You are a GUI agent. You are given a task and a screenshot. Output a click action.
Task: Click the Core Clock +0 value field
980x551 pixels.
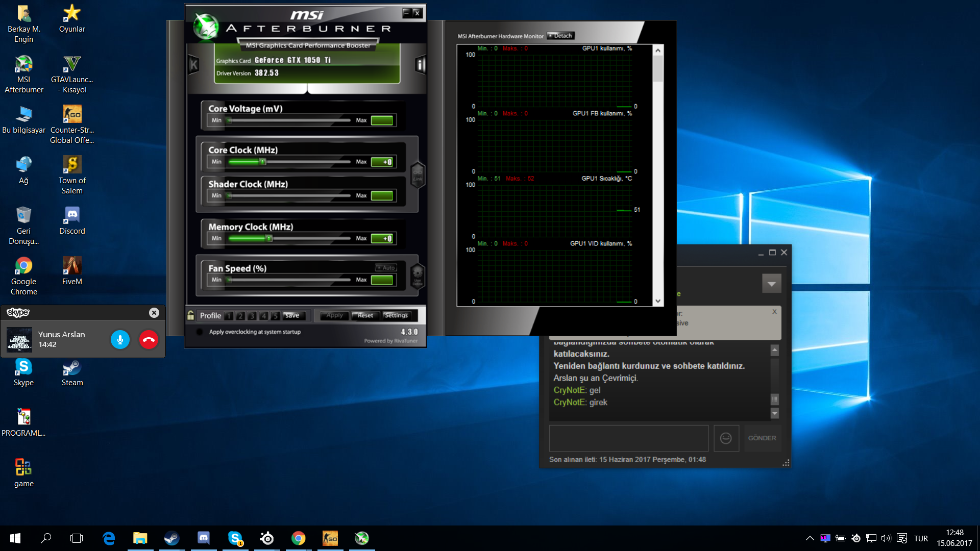[x=382, y=162]
